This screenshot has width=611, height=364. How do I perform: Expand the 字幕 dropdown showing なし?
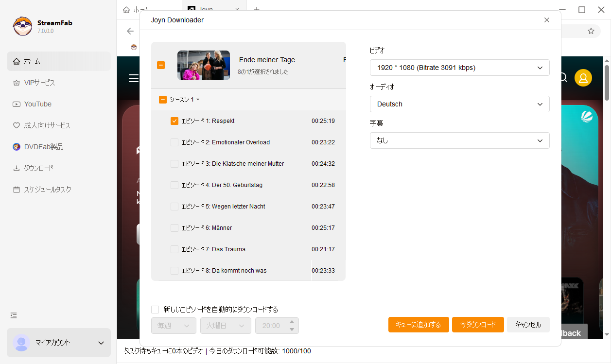coord(459,140)
